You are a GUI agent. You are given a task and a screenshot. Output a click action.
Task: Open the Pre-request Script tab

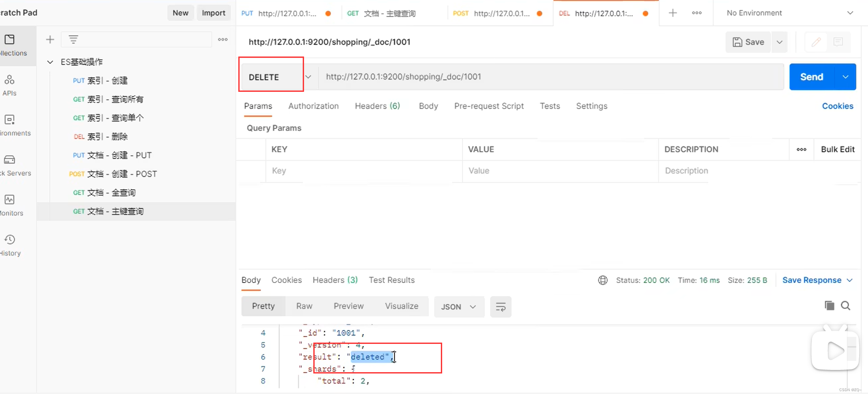point(489,106)
